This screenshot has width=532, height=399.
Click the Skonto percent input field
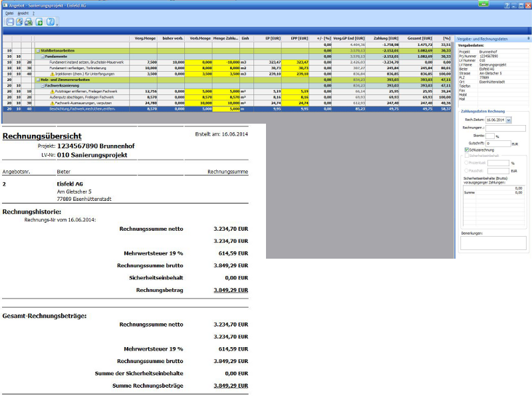click(490, 136)
